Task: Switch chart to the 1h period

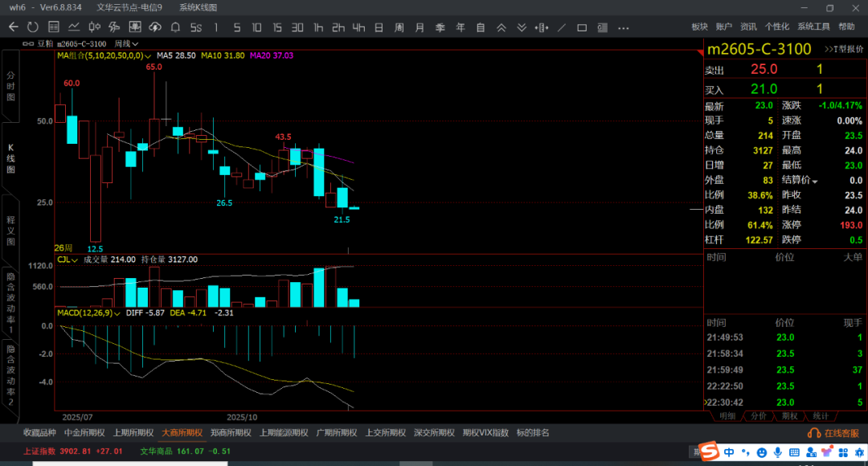Action: (318, 27)
